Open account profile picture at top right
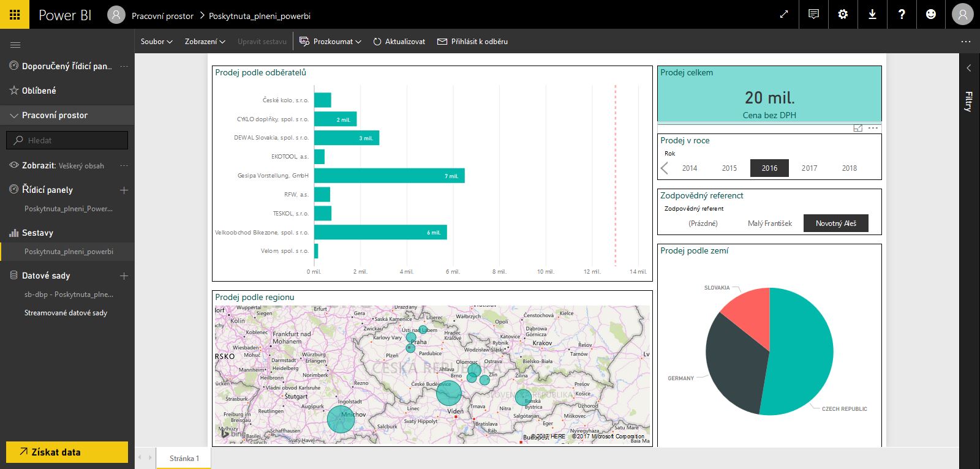 coord(963,14)
